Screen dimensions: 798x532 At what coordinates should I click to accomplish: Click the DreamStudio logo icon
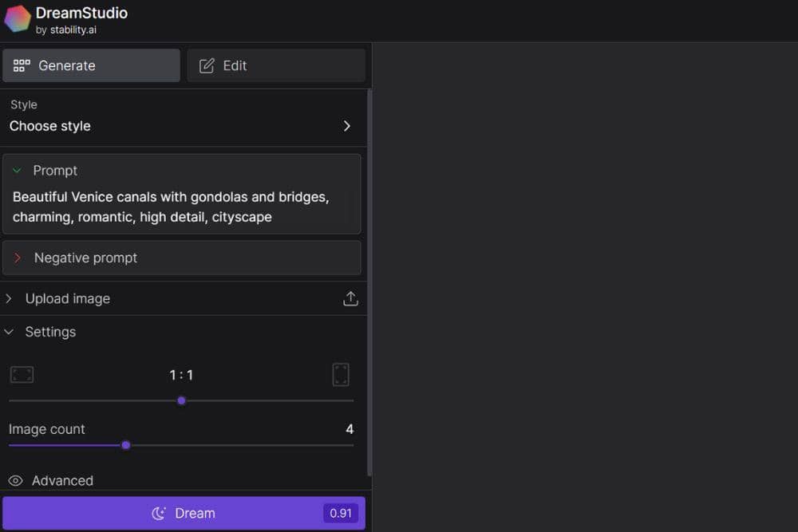[17, 19]
